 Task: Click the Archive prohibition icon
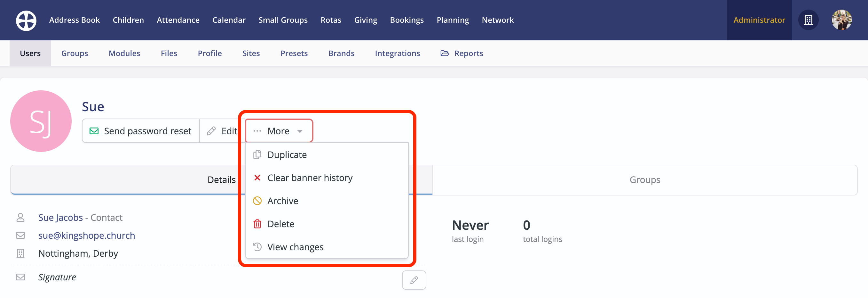click(x=257, y=201)
